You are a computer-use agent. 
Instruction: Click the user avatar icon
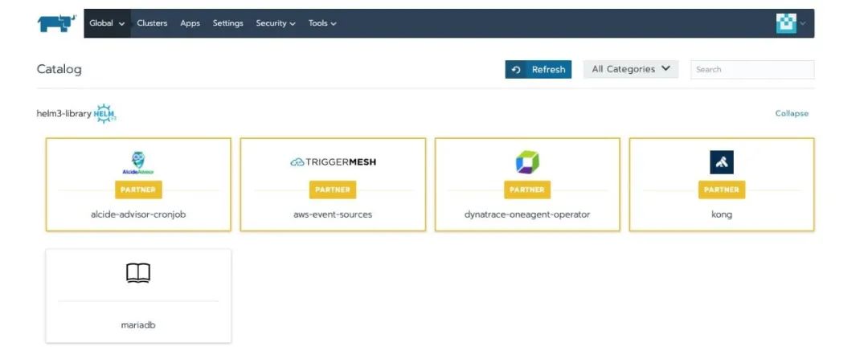pos(786,23)
